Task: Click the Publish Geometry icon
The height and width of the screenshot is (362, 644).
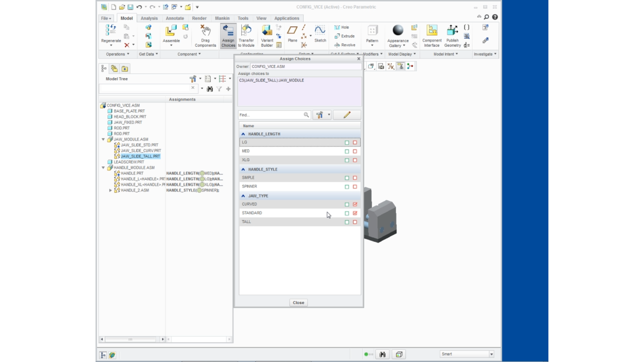Action: tap(452, 31)
